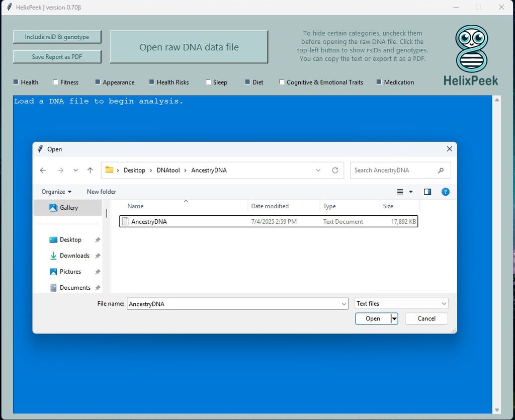Click Save Report as PDF button

[57, 57]
